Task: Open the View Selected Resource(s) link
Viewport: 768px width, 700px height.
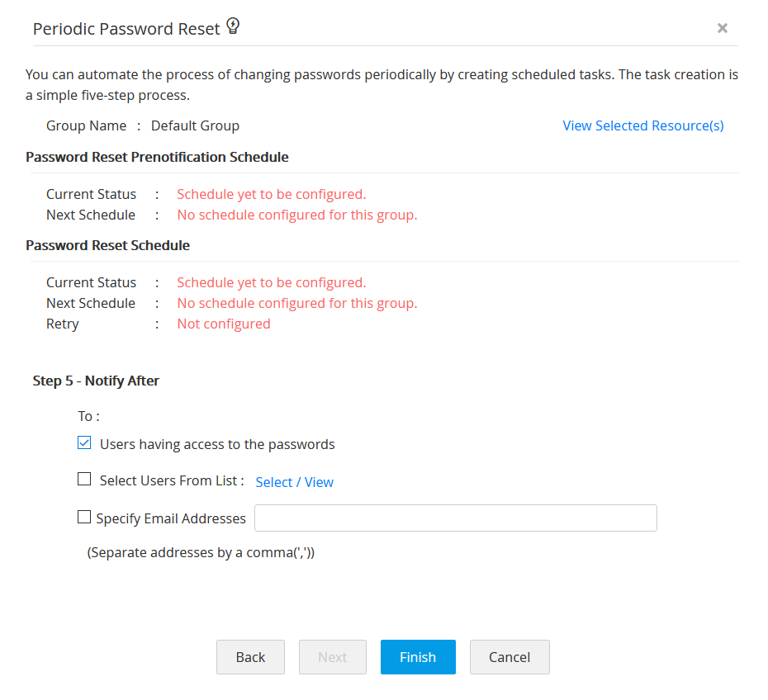Action: pyautogui.click(x=642, y=125)
